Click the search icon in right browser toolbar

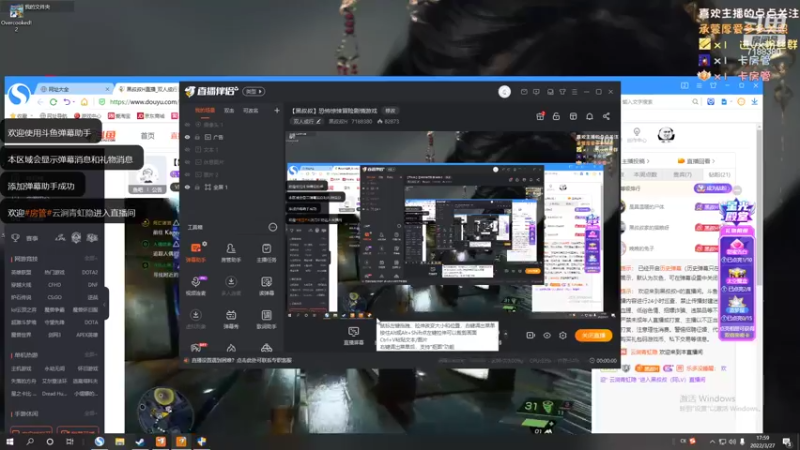pos(695,102)
